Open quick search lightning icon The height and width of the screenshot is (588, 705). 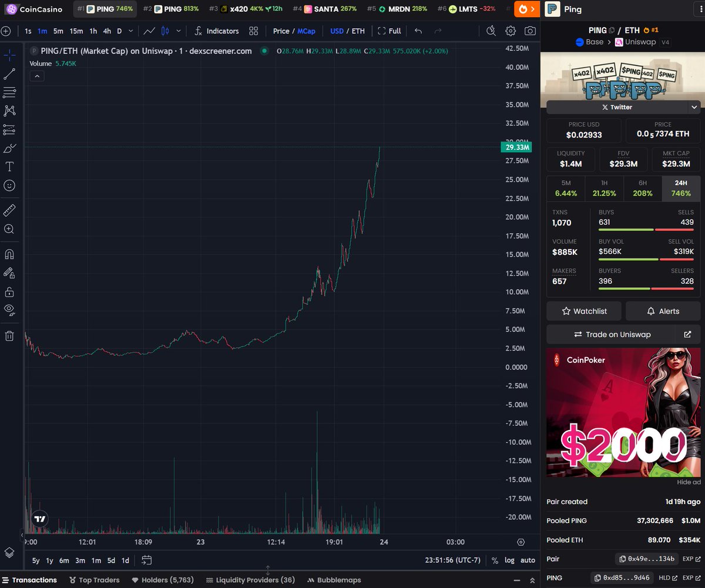491,31
